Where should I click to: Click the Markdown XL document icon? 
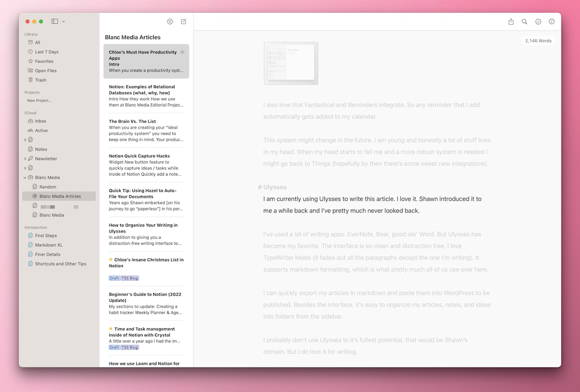click(x=31, y=245)
